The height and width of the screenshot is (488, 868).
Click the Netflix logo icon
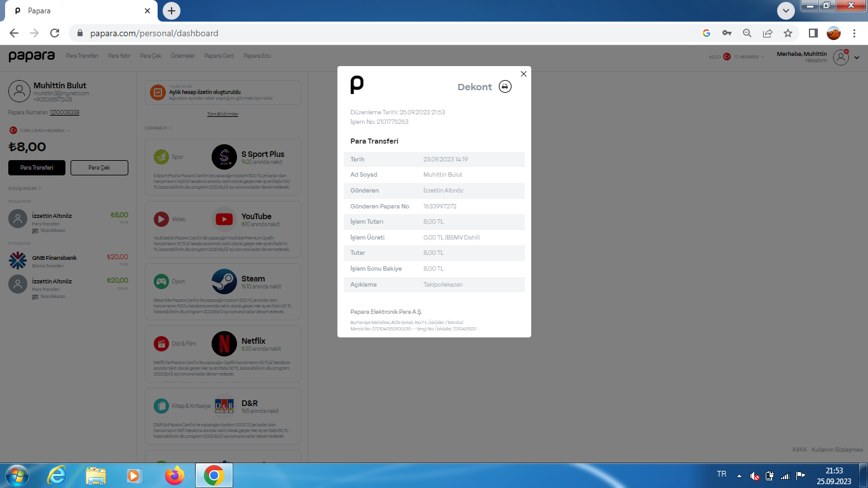click(224, 344)
